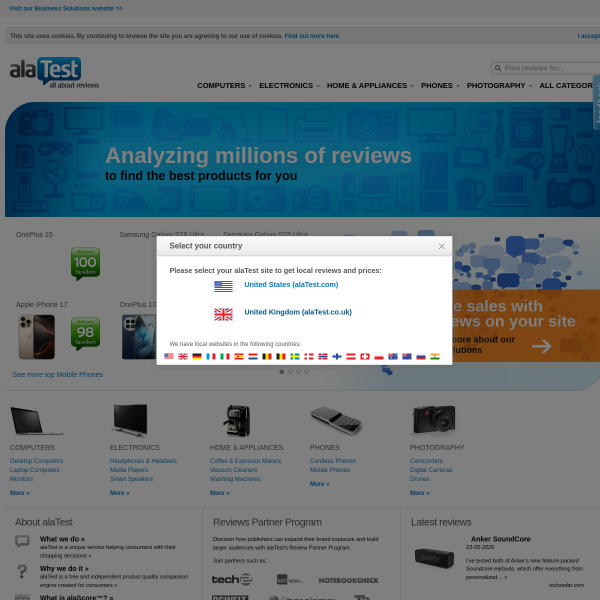600x600 pixels.
Task: Click More » under PHOTOGRAPHY
Action: (419, 493)
